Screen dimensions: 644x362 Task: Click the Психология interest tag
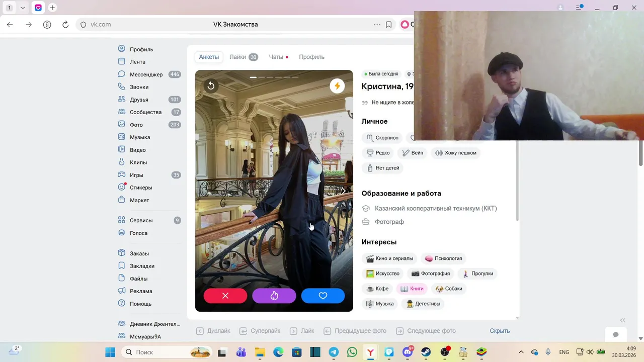[443, 258]
